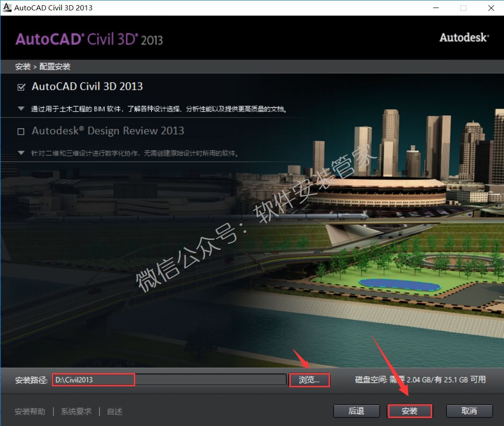The image size is (504, 426).
Task: Uncheck the AutoCAD Civil 3D 2013 checkbox
Action: tap(21, 87)
